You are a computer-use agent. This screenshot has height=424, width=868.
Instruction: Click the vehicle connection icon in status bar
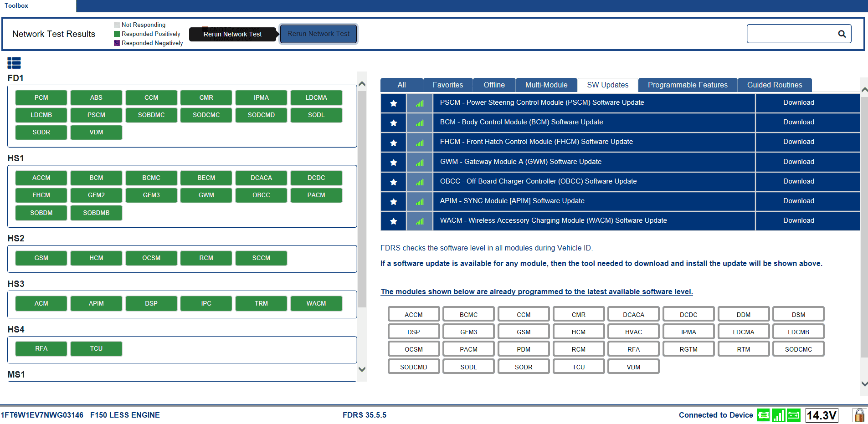(x=763, y=415)
